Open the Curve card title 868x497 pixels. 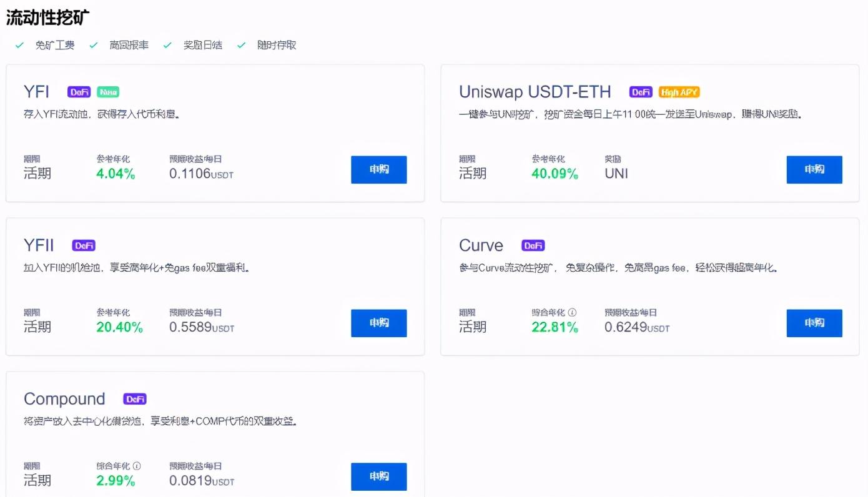point(481,245)
